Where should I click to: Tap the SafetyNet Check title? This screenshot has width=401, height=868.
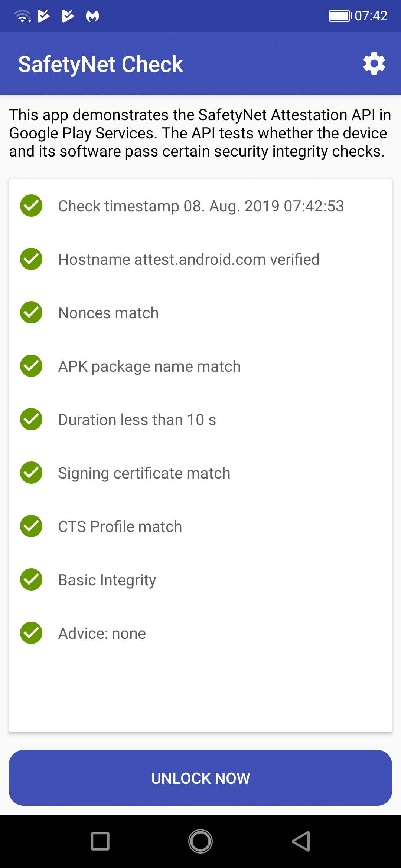(x=101, y=64)
